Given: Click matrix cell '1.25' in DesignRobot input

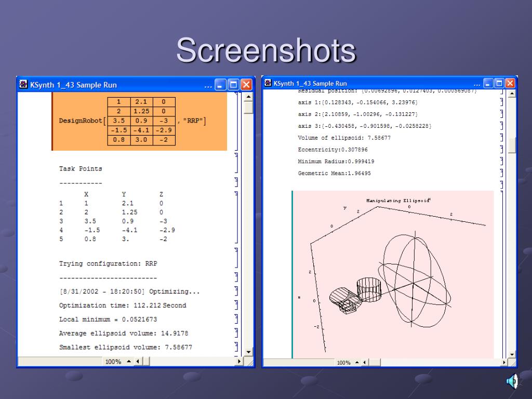Looking at the screenshot, I should [x=141, y=111].
